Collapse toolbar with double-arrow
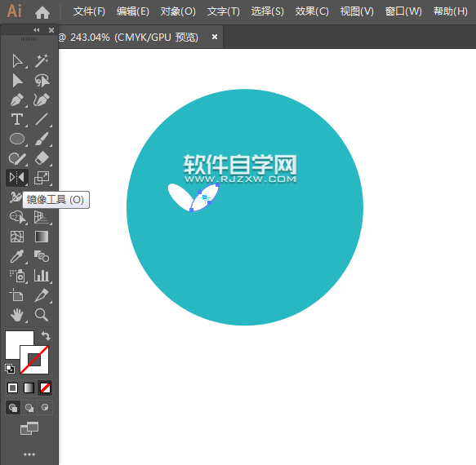This screenshot has width=476, height=465. tap(37, 29)
